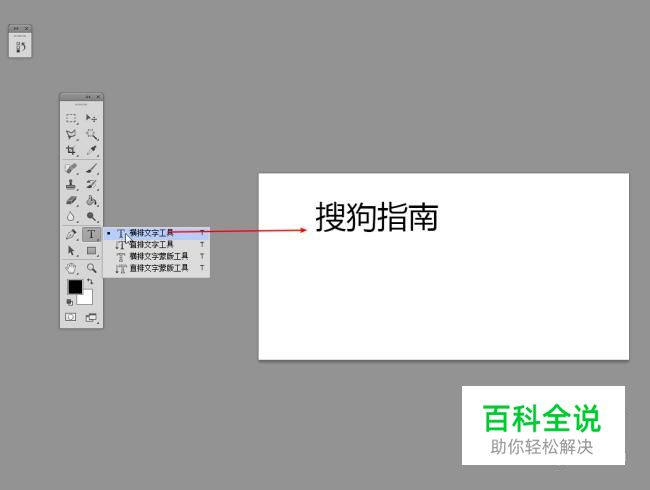The width and height of the screenshot is (650, 490).
Task: Select the History Brush tool
Action: click(x=91, y=184)
